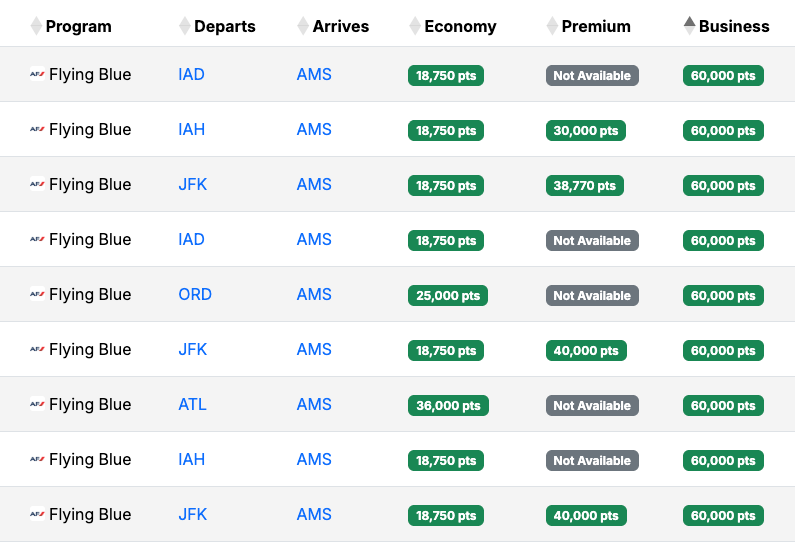Select 60,000 pts Business in ATL row
795x554 pixels.
(x=723, y=406)
